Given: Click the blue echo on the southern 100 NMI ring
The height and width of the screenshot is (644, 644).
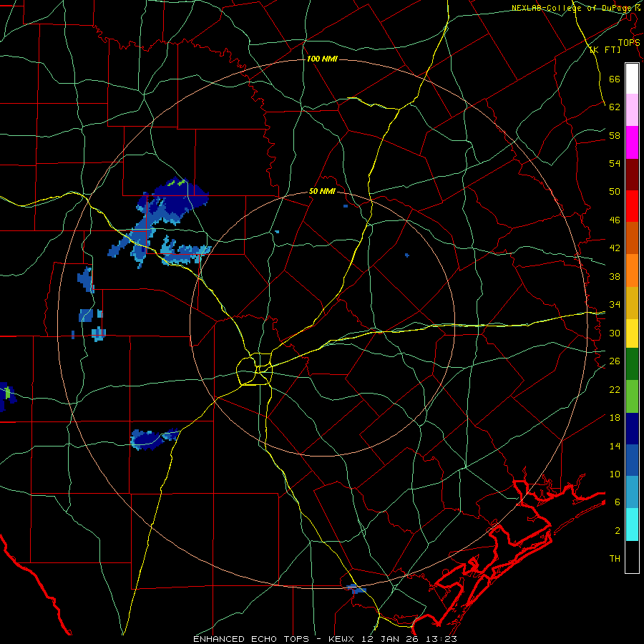Looking at the screenshot, I should click(356, 589).
